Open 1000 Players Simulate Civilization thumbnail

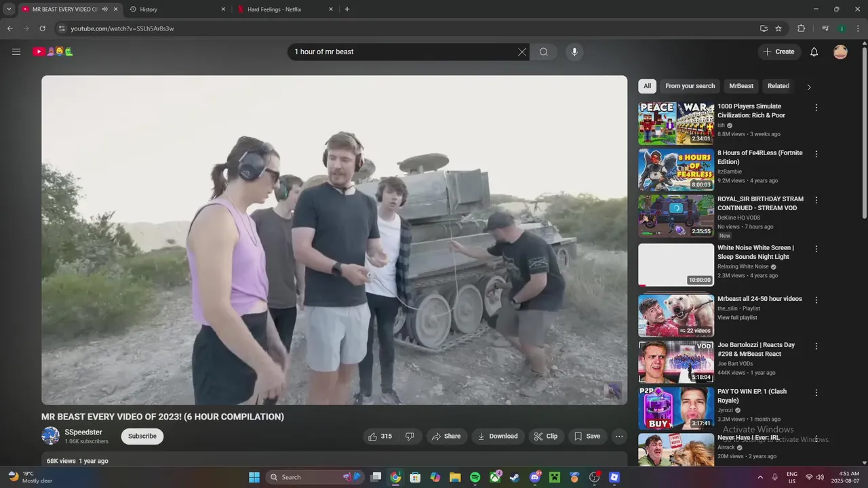click(x=676, y=123)
